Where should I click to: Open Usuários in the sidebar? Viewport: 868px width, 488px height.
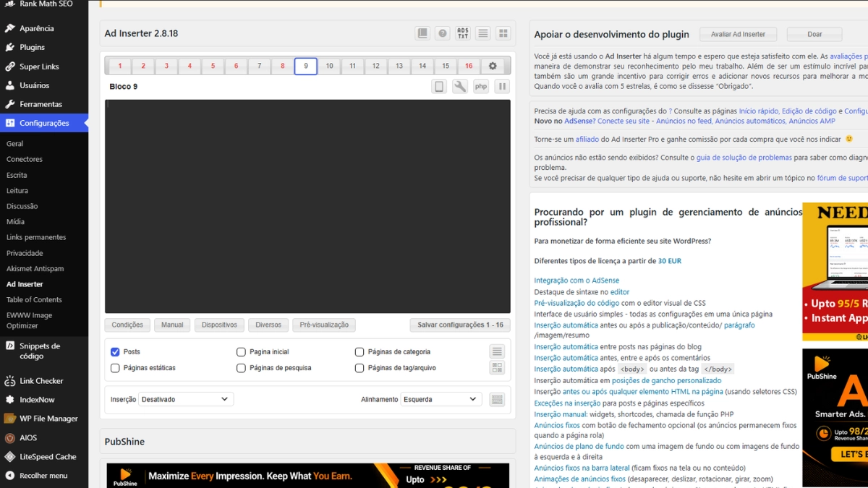(x=35, y=85)
